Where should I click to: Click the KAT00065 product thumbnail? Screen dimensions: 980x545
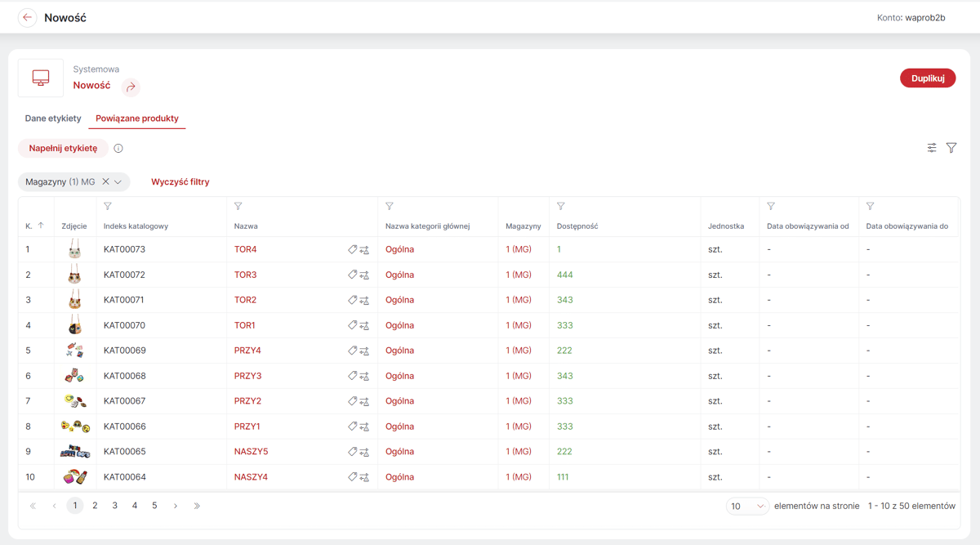point(75,452)
